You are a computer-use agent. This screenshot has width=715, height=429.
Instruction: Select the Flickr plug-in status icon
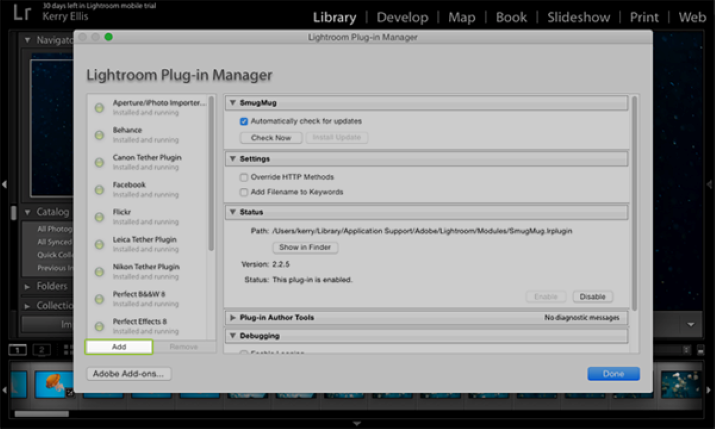click(99, 217)
